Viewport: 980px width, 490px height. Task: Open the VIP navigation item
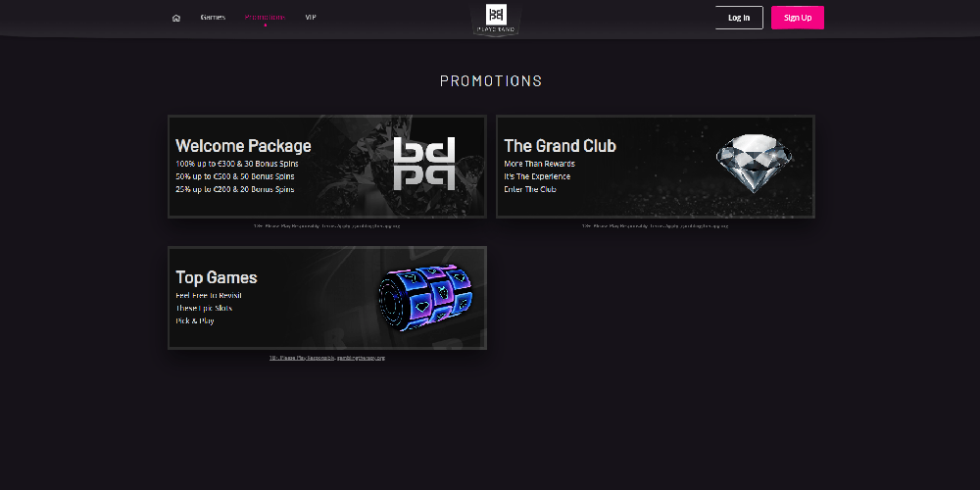coord(311,17)
